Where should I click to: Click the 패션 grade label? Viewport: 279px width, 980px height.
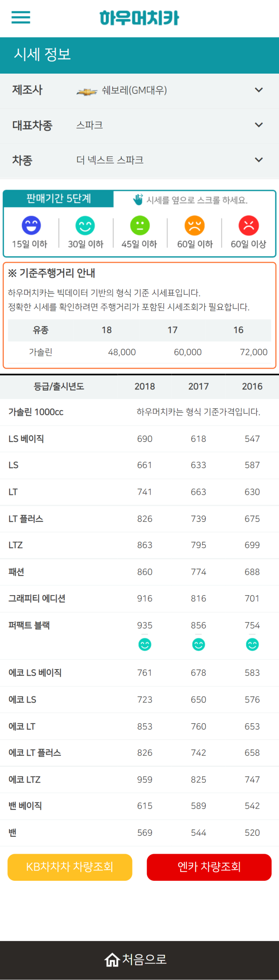17,572
